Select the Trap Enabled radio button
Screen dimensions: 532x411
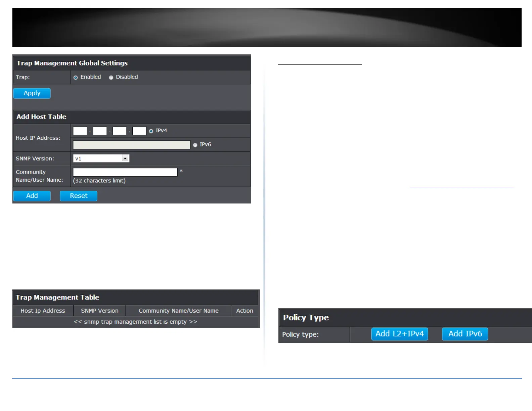pyautogui.click(x=76, y=78)
